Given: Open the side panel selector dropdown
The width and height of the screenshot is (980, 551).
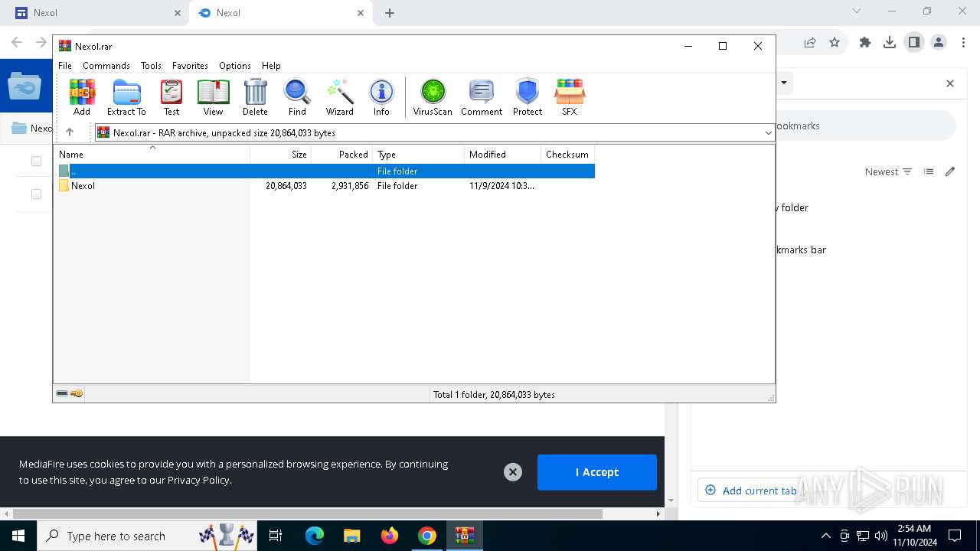Looking at the screenshot, I should 784,83.
